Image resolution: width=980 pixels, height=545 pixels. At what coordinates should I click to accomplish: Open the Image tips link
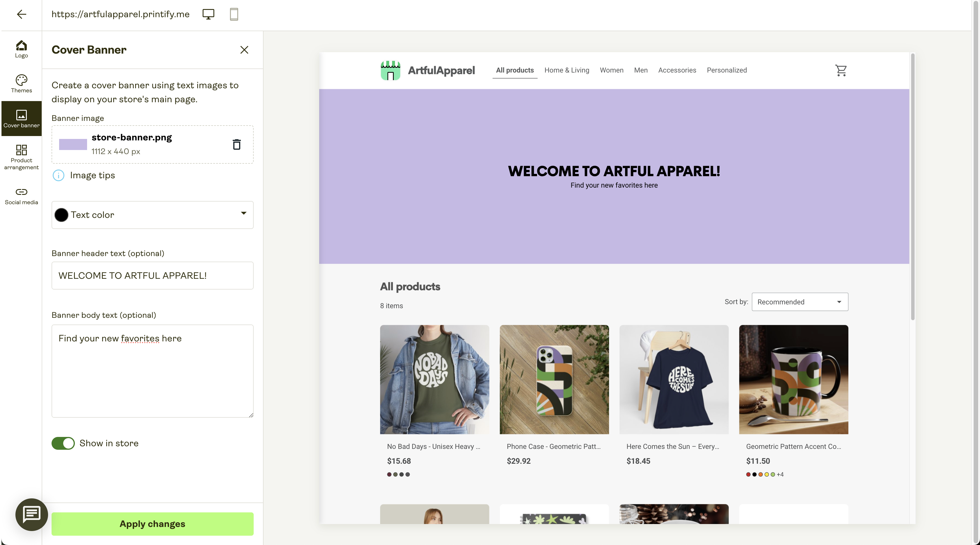tap(92, 175)
